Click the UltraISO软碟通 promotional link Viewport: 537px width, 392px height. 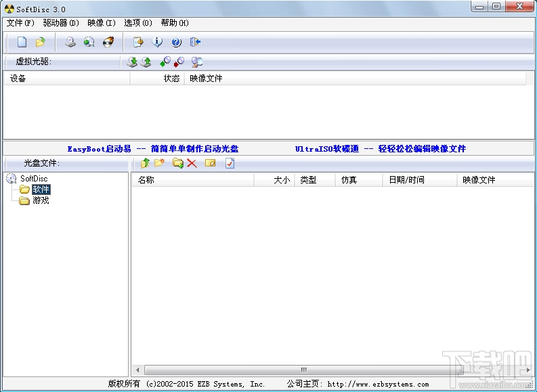pos(381,149)
